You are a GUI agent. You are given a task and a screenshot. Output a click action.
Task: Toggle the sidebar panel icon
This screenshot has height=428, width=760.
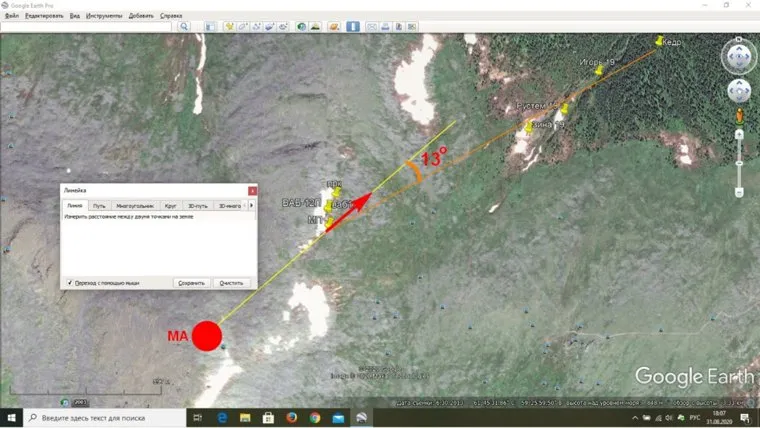click(x=210, y=26)
